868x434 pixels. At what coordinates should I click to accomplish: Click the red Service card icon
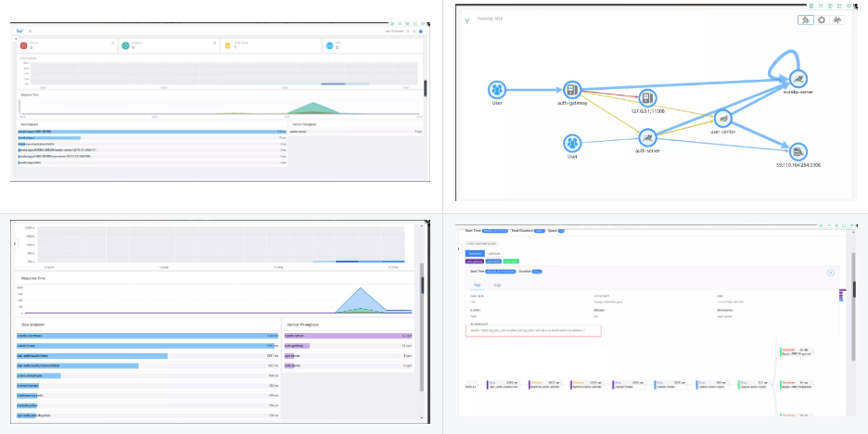(23, 45)
